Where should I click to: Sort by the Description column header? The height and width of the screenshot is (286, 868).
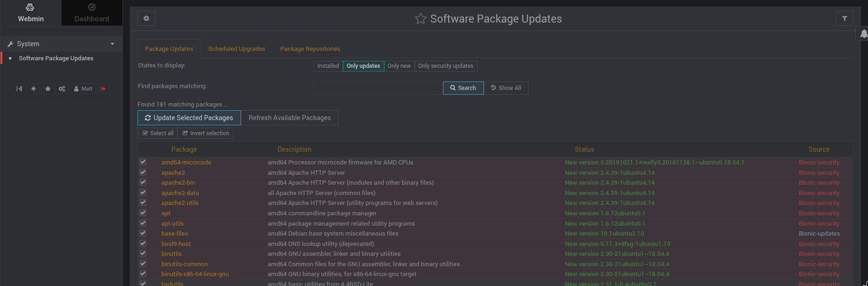pyautogui.click(x=294, y=149)
